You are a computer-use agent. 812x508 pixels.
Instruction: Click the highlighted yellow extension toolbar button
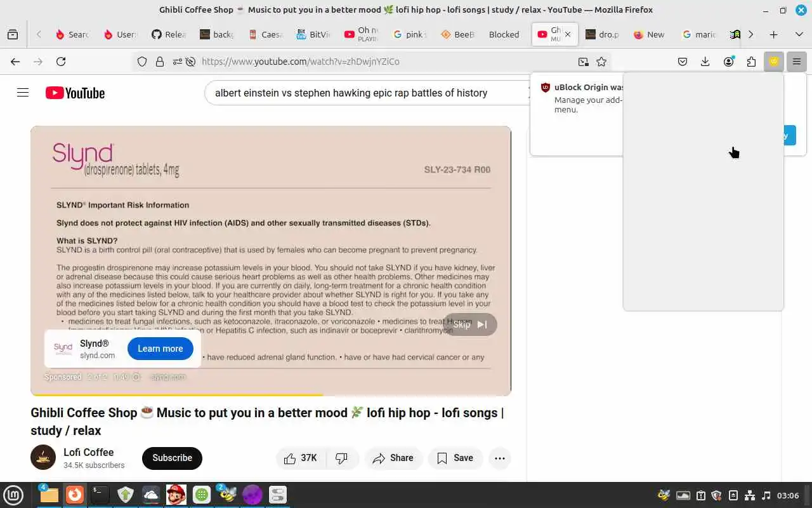pos(774,62)
